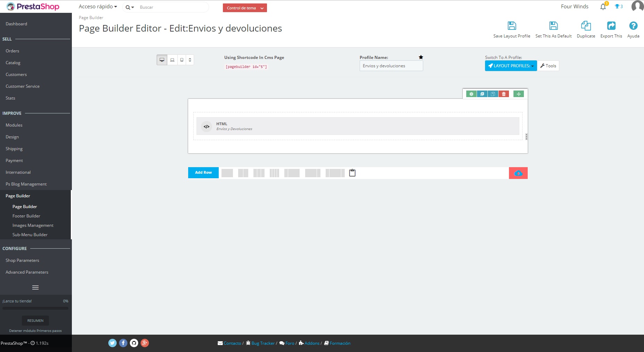Switch to tablet preview mode
Image resolution: width=644 pixels, height=352 pixels.
(182, 60)
